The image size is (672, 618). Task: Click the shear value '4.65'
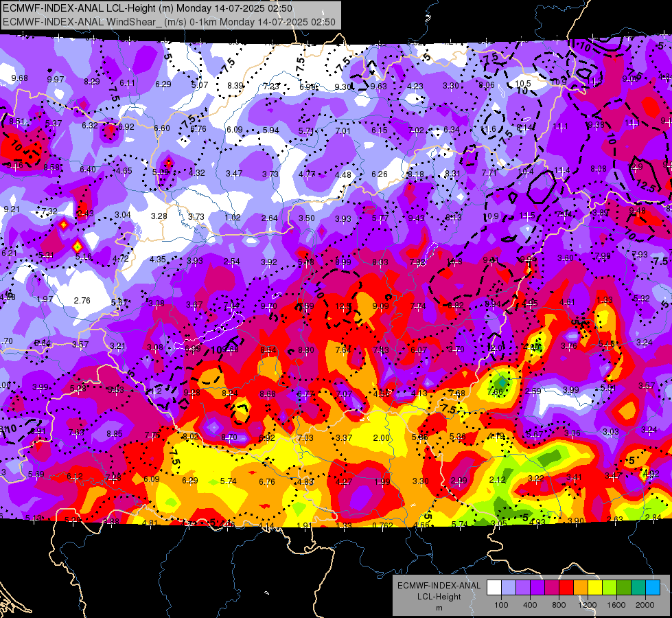coord(124,171)
